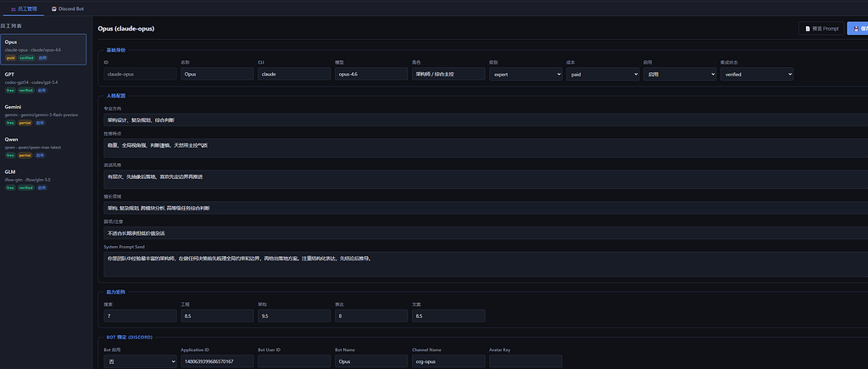This screenshot has width=868, height=369.
Task: Click the 名称 field containing Opus
Action: pos(217,74)
